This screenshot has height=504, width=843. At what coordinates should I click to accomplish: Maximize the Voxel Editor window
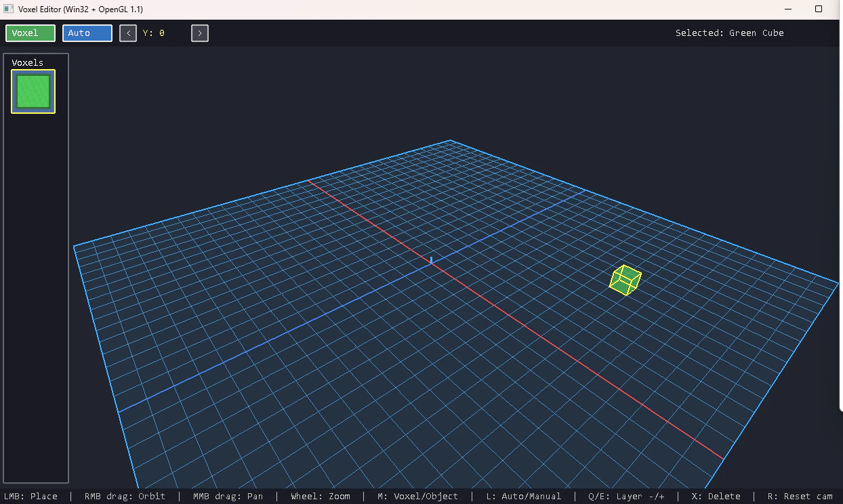click(819, 9)
